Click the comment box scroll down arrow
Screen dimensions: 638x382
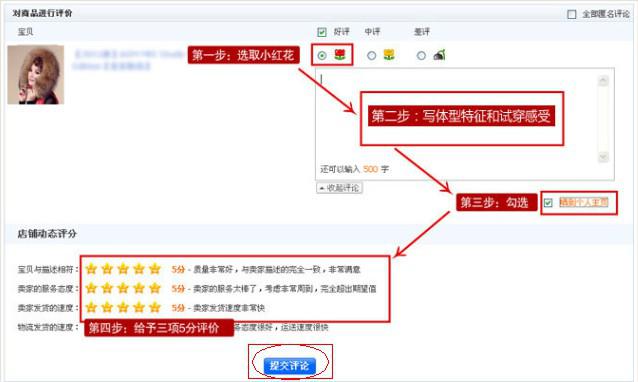(x=603, y=157)
